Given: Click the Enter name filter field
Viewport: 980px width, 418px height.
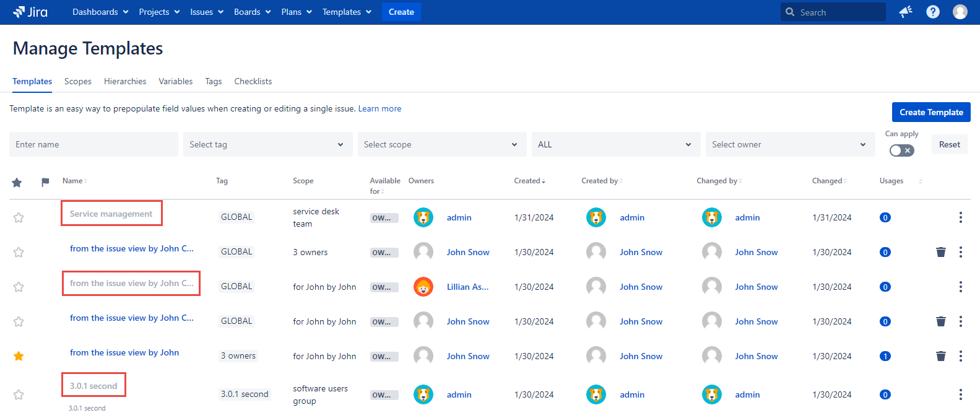Looking at the screenshot, I should (93, 144).
